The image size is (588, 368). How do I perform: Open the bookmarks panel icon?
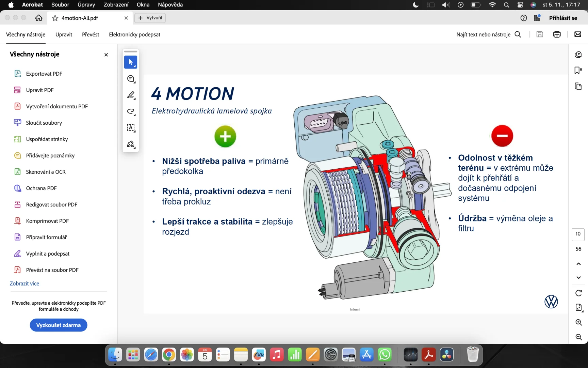(x=578, y=70)
